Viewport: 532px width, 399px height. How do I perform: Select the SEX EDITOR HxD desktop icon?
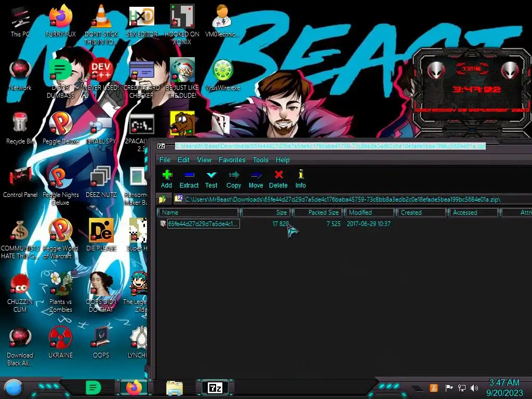pyautogui.click(x=142, y=21)
